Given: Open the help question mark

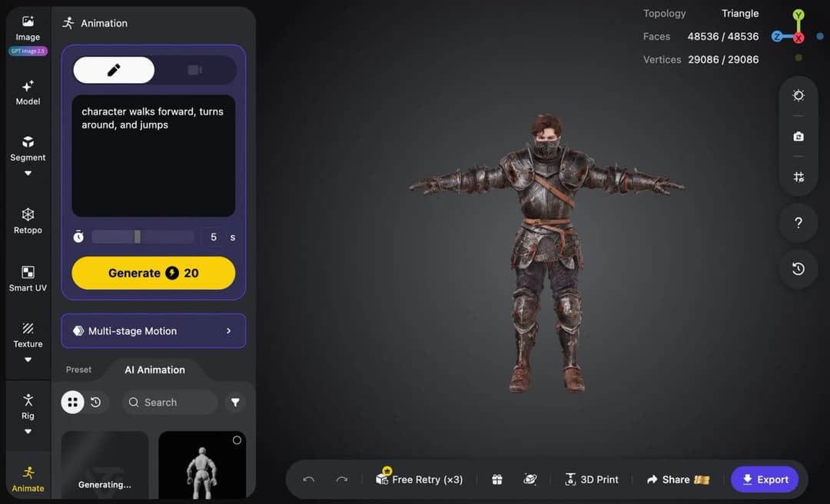Looking at the screenshot, I should [x=798, y=223].
